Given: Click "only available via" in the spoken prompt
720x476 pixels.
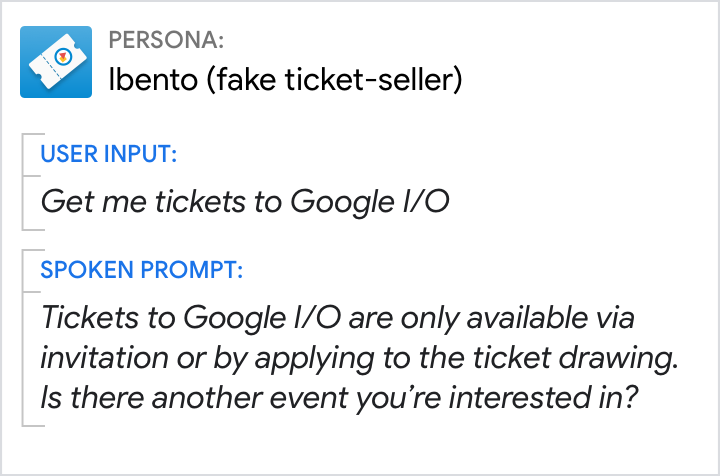Looking at the screenshot, I should 530,319.
